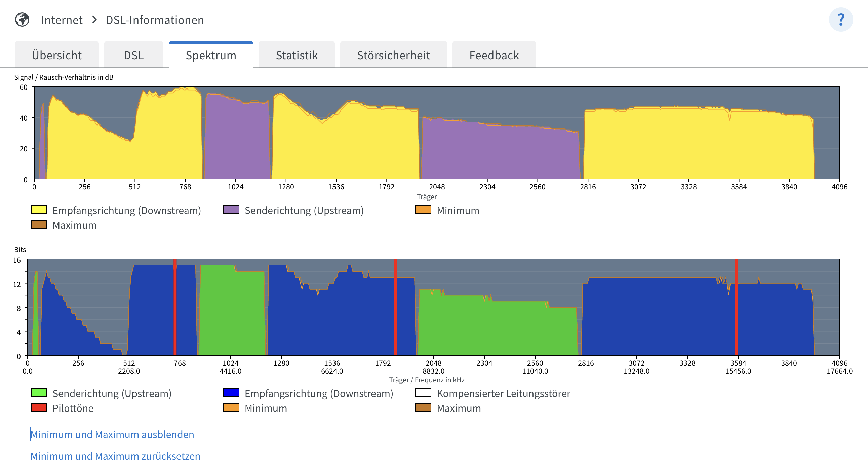Open the DSL tab
This screenshot has width=868, height=465.
[133, 55]
